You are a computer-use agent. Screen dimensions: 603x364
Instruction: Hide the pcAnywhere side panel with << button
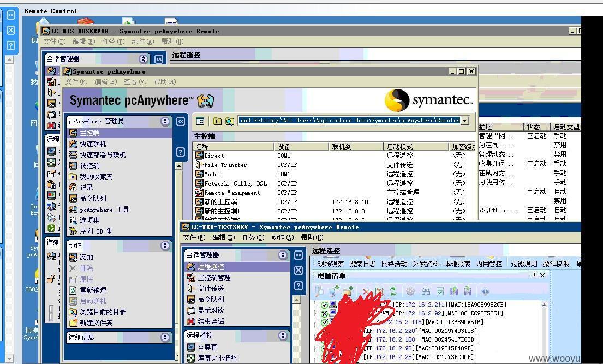181,122
